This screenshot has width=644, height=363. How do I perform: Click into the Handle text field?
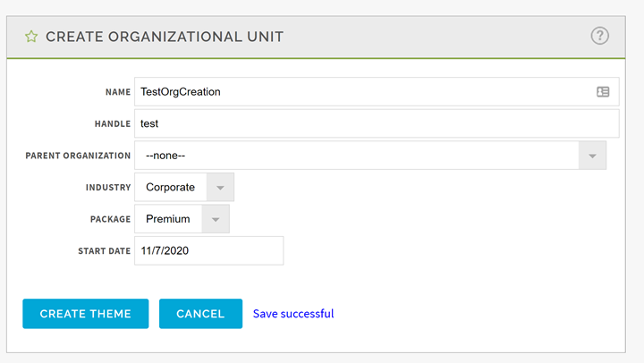point(376,123)
